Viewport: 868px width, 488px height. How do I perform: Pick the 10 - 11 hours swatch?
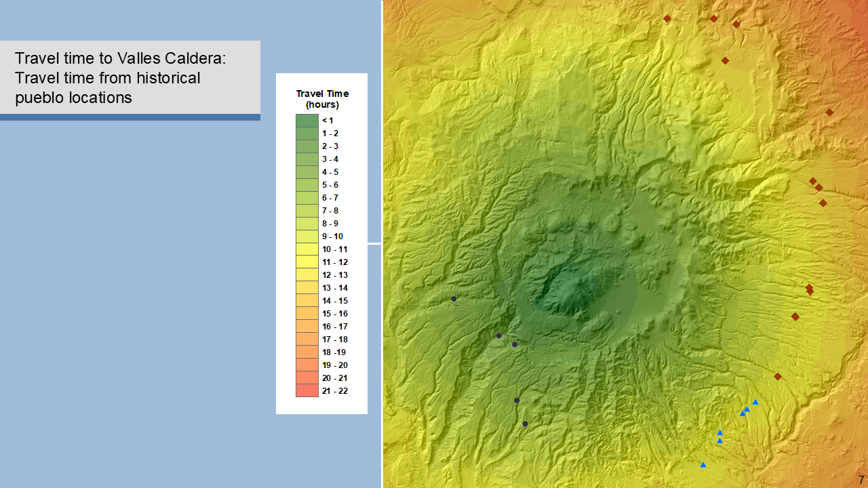pyautogui.click(x=307, y=249)
